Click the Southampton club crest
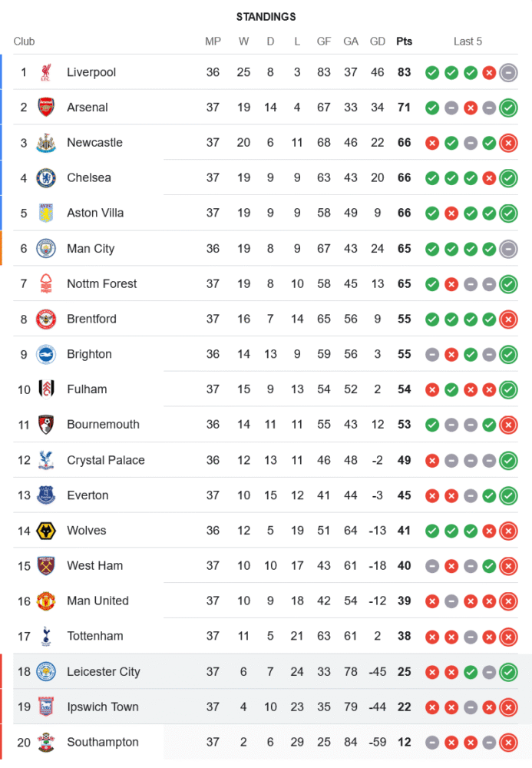This screenshot has width=532, height=768. (46, 742)
